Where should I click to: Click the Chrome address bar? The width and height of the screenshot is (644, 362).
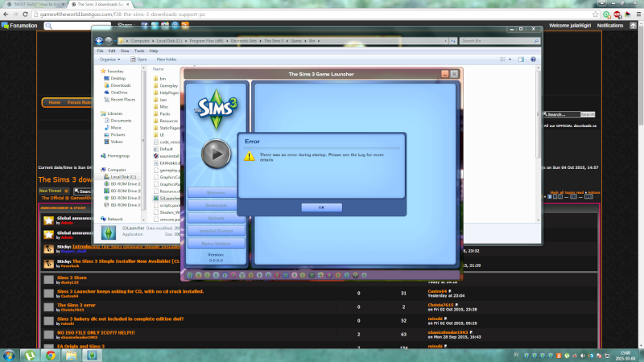(312, 14)
